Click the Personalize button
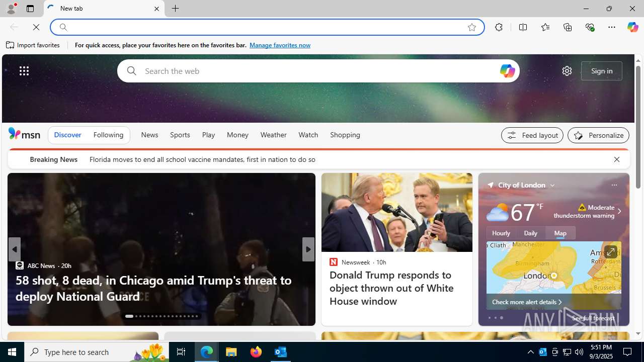Viewport: 644px width, 362px height. pos(598,135)
